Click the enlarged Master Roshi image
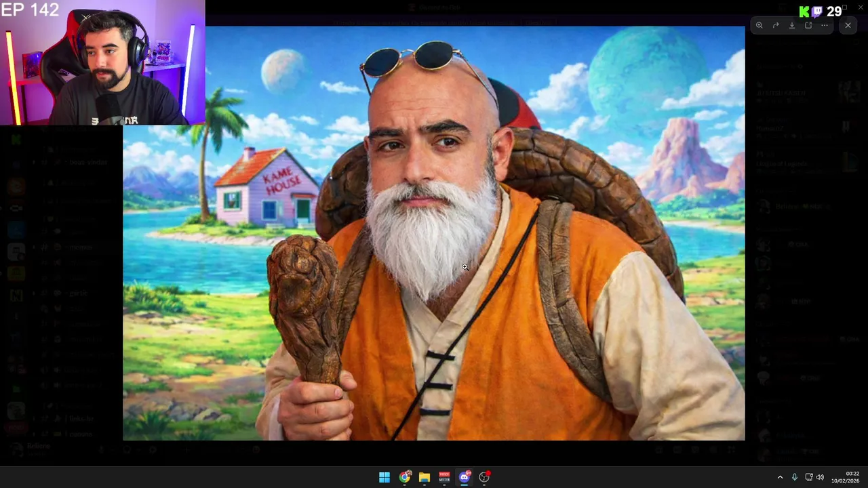This screenshot has width=868, height=488. click(434, 234)
